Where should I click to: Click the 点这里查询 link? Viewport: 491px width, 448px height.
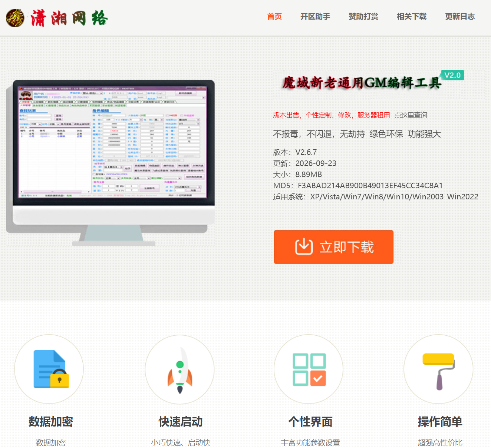pos(411,115)
